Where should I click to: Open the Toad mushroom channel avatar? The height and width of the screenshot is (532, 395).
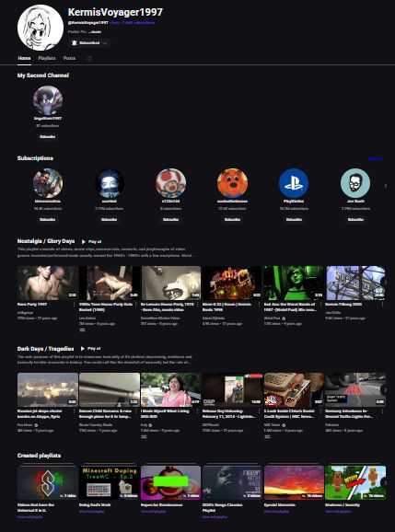click(x=170, y=183)
